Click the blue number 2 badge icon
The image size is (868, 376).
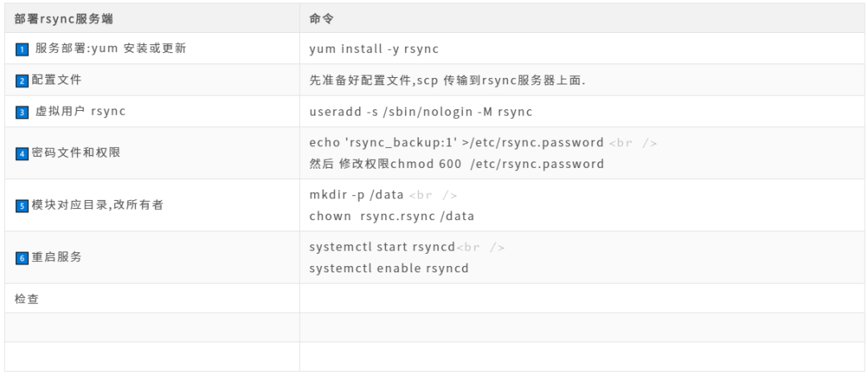[x=23, y=80]
